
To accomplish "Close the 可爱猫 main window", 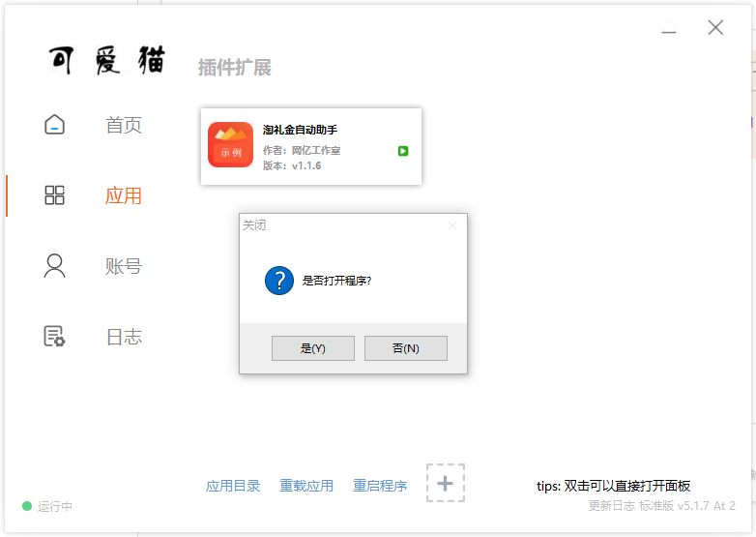I will pyautogui.click(x=715, y=27).
